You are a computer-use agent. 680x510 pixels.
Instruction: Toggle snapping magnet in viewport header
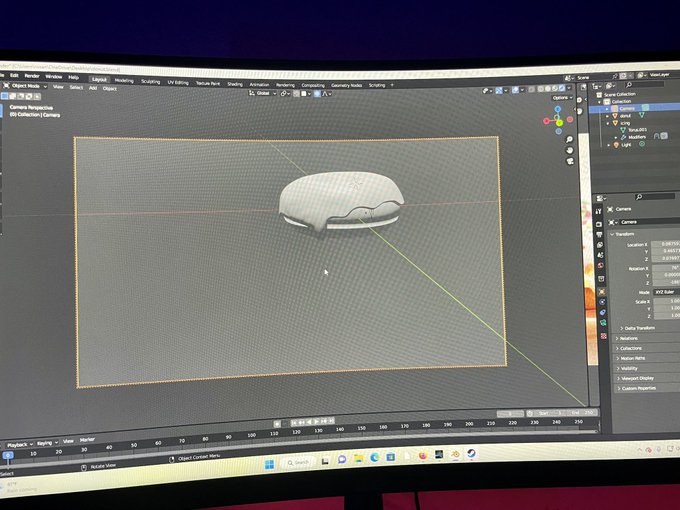[297, 93]
